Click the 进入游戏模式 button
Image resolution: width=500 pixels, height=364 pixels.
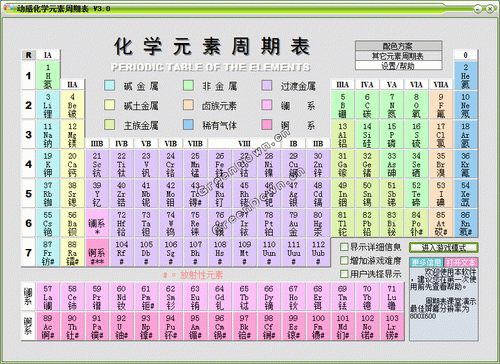point(444,248)
